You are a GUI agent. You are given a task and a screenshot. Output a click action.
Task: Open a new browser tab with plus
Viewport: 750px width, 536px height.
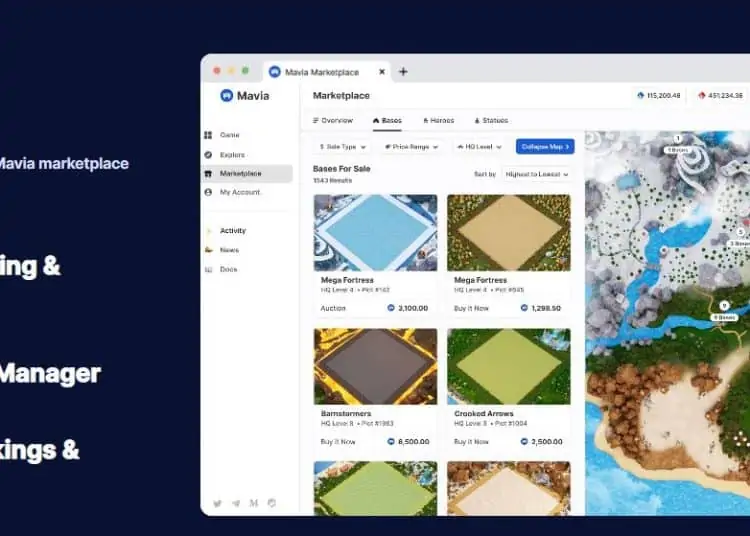click(403, 72)
